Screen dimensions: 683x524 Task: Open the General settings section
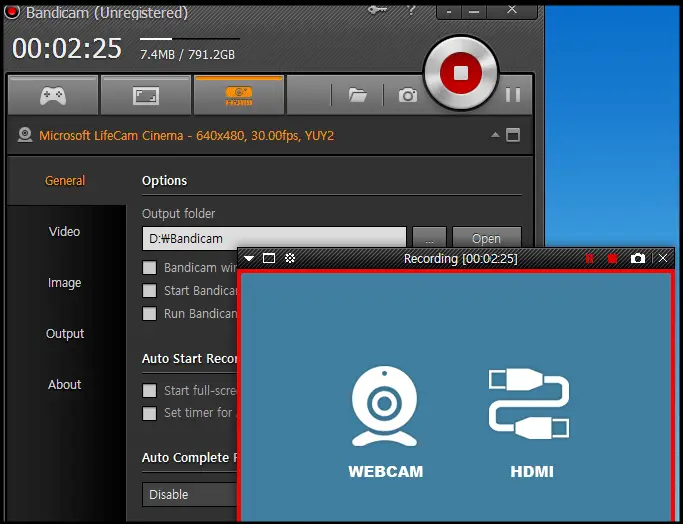(x=65, y=180)
